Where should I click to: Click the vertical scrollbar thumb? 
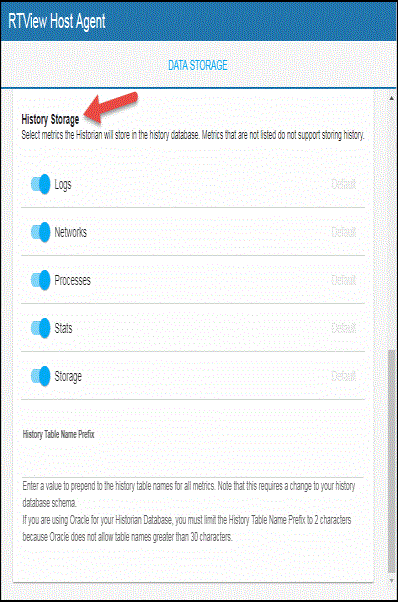click(391, 461)
